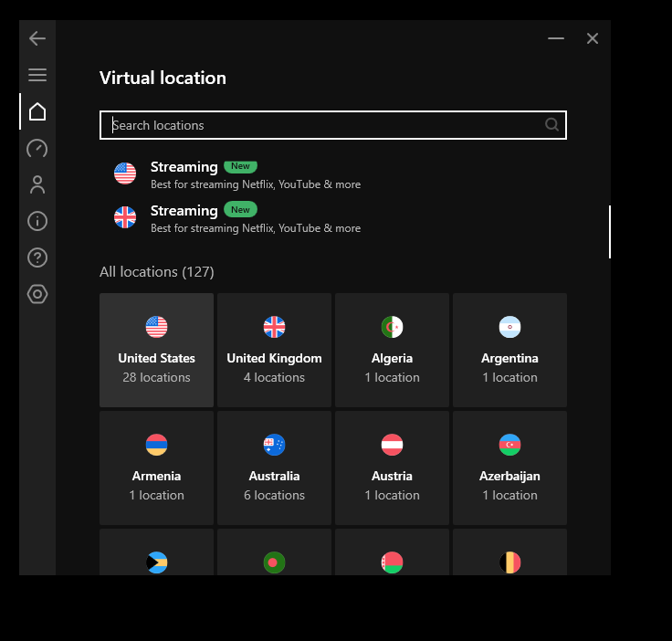Open the hamburger menu
The height and width of the screenshot is (641, 672).
tap(37, 75)
